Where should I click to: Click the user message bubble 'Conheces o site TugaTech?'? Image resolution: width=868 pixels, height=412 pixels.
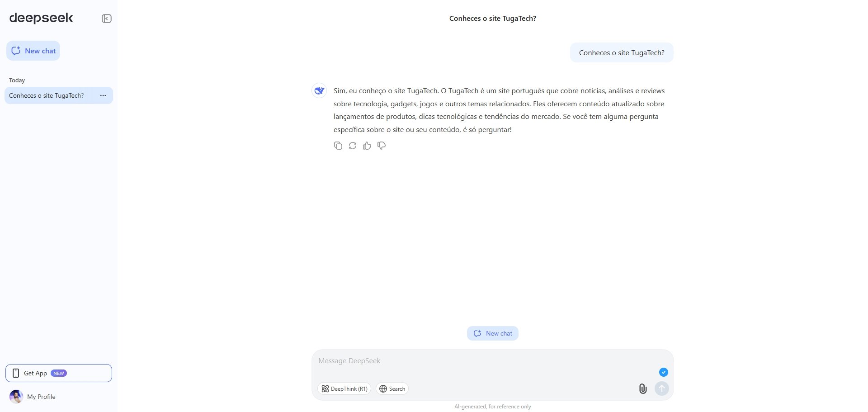point(622,53)
